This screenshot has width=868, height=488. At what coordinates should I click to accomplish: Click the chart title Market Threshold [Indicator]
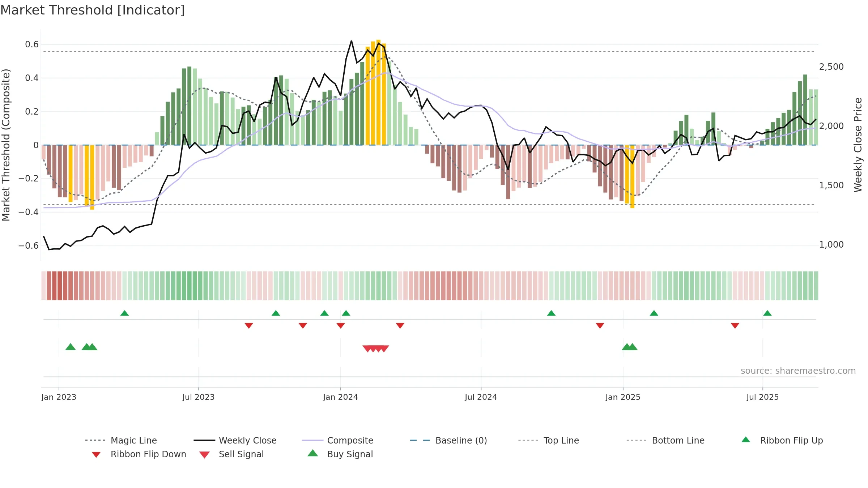click(x=93, y=10)
